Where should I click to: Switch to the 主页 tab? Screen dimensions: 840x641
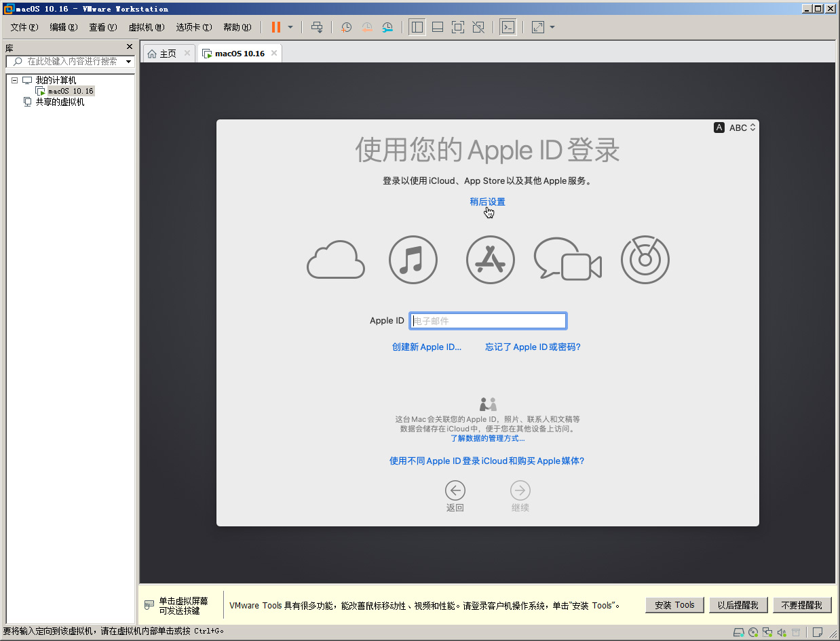pos(168,54)
